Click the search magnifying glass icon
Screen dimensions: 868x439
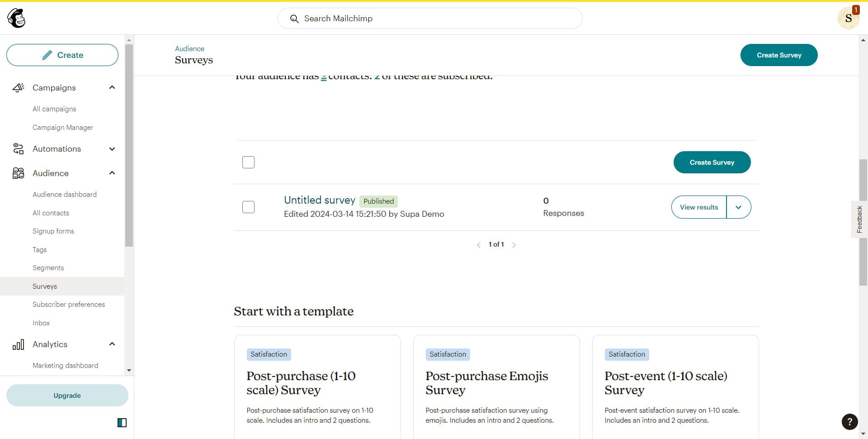click(x=295, y=19)
